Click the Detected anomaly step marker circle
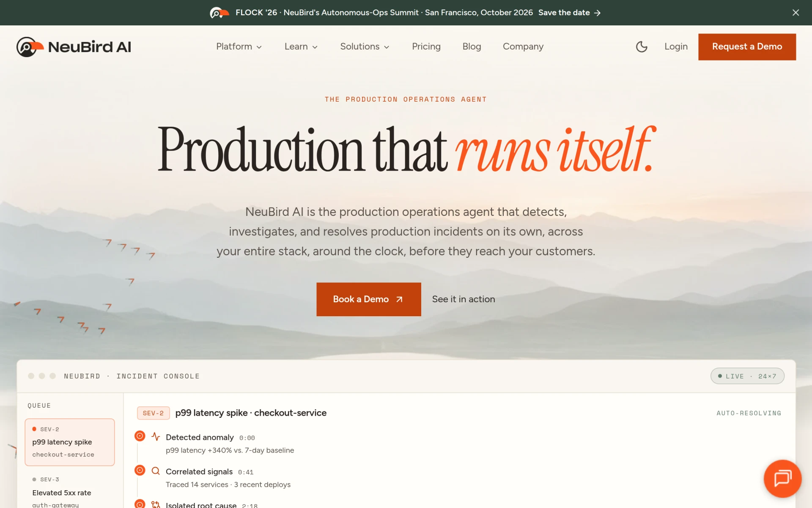 [x=140, y=436]
